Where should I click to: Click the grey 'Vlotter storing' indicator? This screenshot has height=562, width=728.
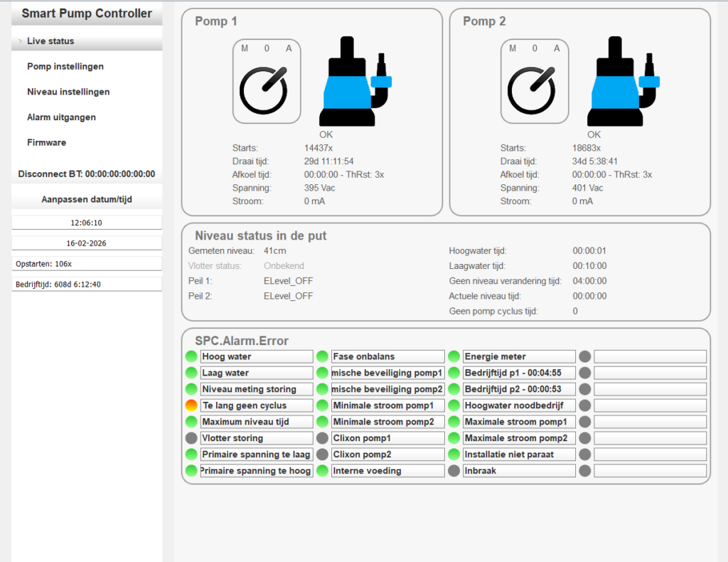191,438
